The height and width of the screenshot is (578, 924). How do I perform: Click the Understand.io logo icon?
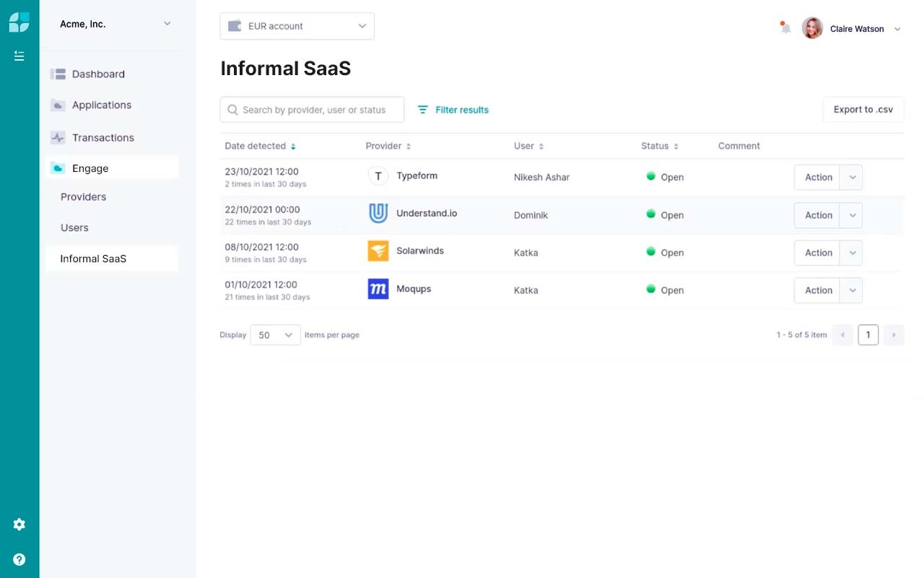tap(378, 213)
